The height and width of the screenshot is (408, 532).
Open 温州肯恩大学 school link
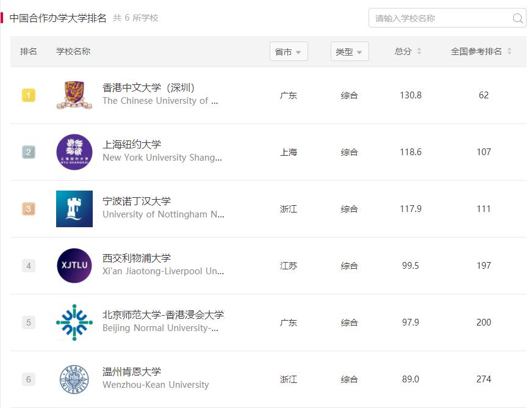132,371
